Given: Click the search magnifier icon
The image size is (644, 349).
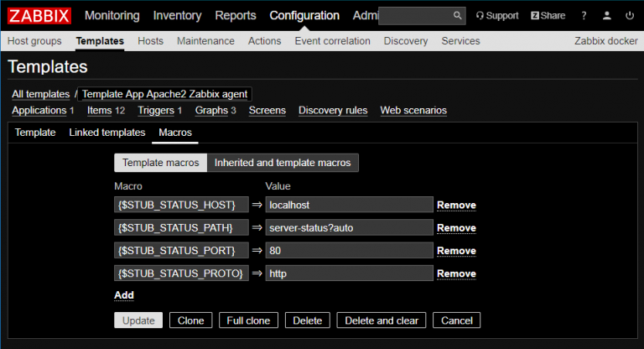Looking at the screenshot, I should click(457, 16).
